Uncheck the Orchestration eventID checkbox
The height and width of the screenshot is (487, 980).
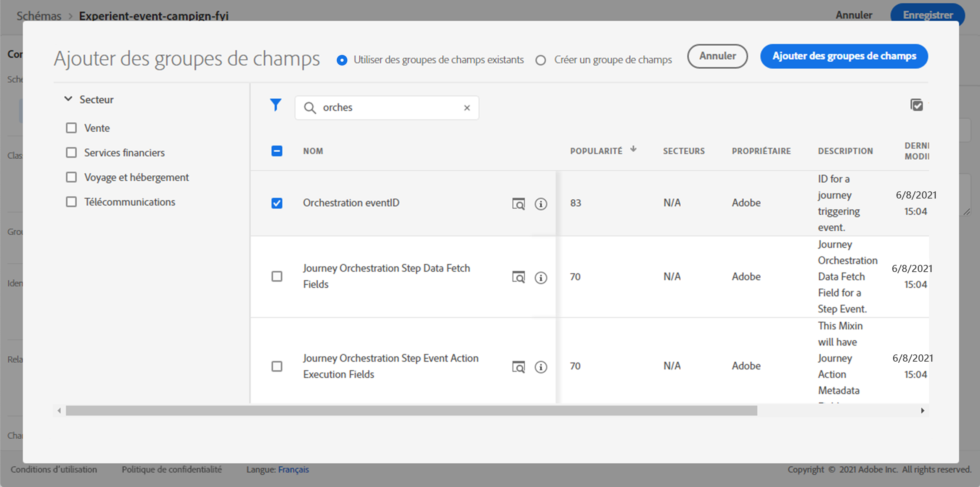click(277, 203)
